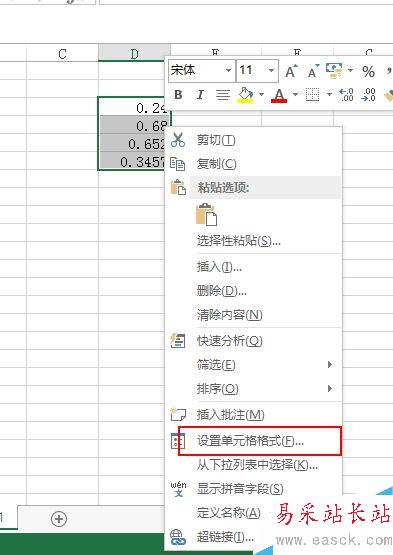The image size is (393, 555).
Task: Open the font size 11 dropdown
Action: coord(272,70)
